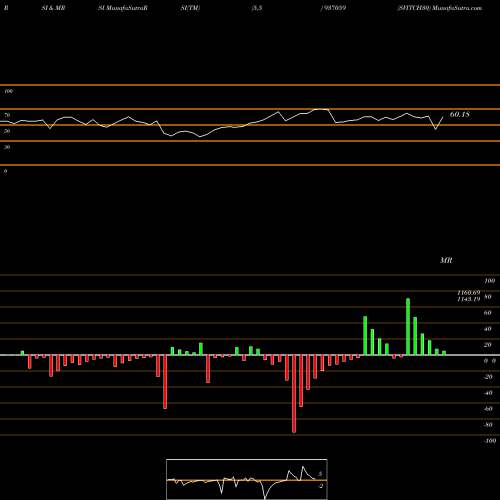This screenshot has height=500, width=500.
Task: Click the 80 axis label in MR panel
Action: [488, 297]
